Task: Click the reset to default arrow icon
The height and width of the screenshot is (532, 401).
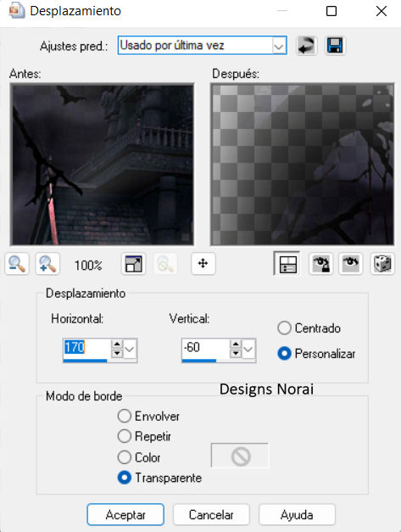Action: (306, 46)
